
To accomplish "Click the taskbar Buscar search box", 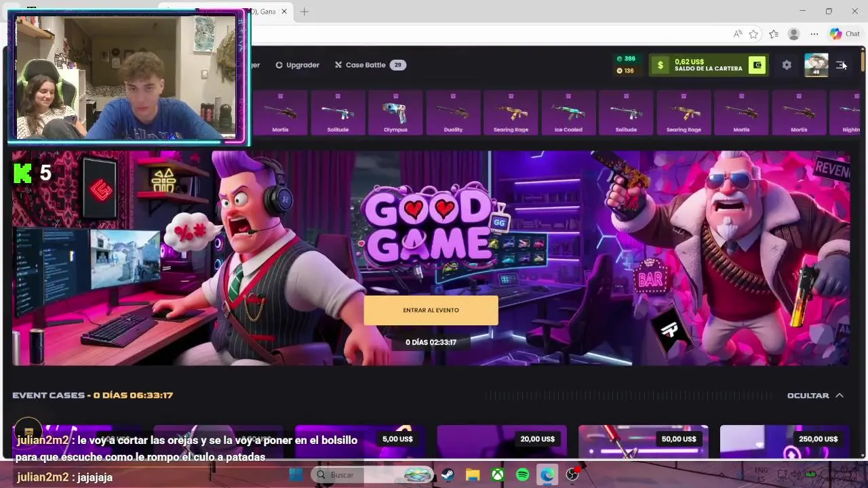I will pos(372,475).
